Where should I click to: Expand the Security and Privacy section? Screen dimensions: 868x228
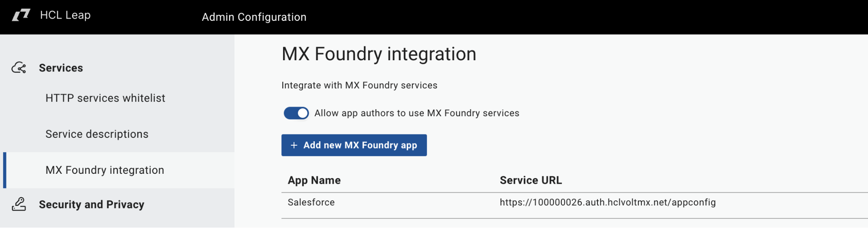click(x=91, y=205)
